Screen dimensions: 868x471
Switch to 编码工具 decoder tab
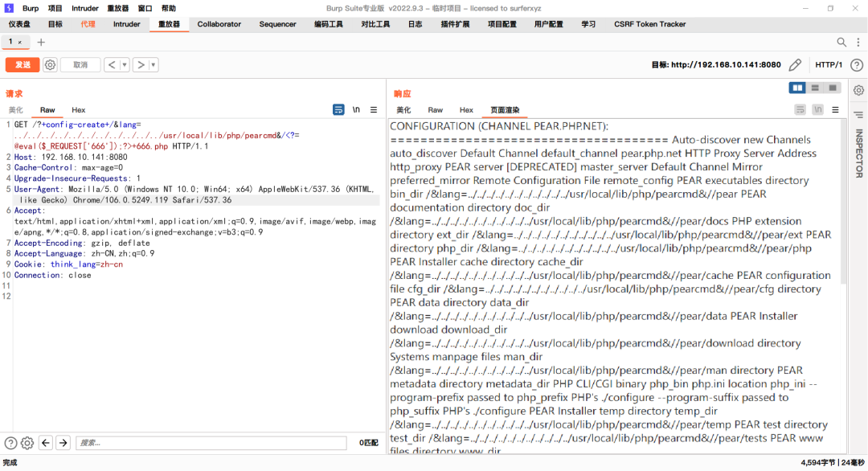click(x=328, y=24)
